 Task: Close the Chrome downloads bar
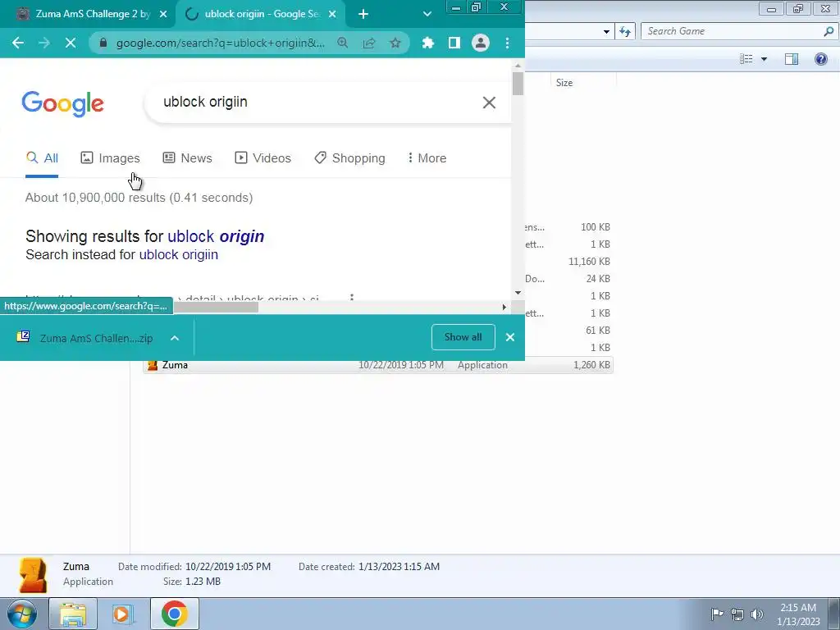click(x=510, y=337)
